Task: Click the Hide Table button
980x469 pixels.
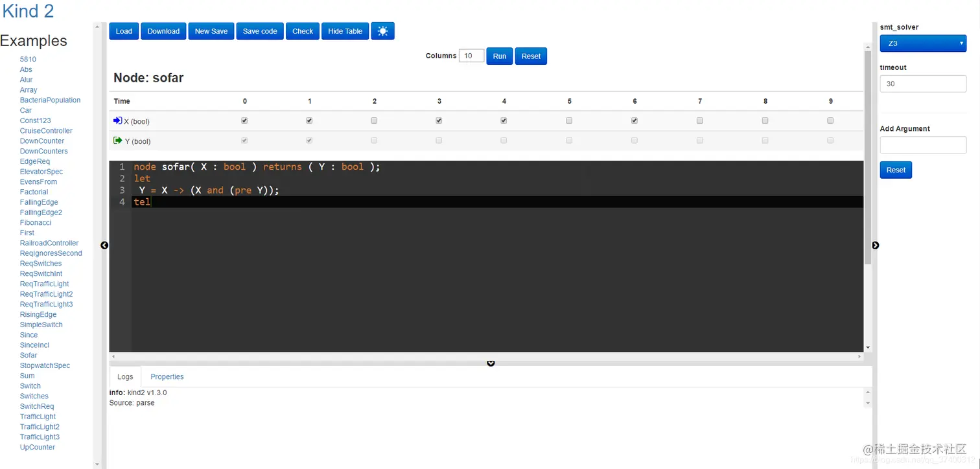Action: click(345, 31)
